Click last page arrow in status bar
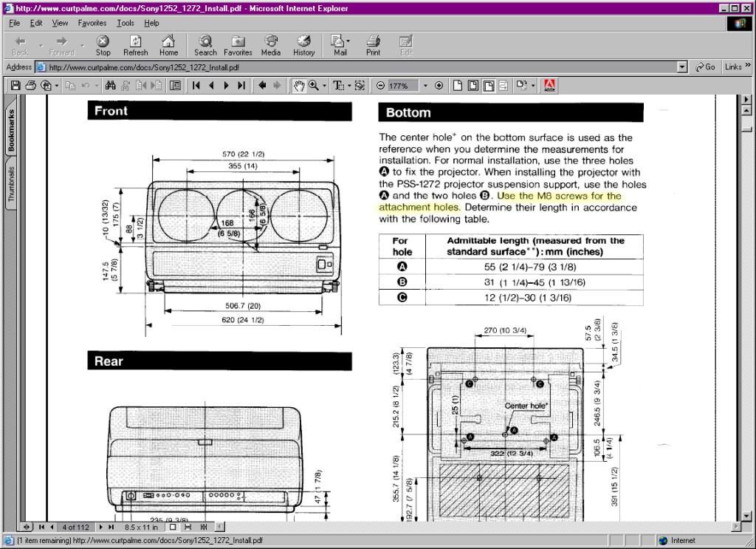The image size is (756, 549). click(x=111, y=528)
